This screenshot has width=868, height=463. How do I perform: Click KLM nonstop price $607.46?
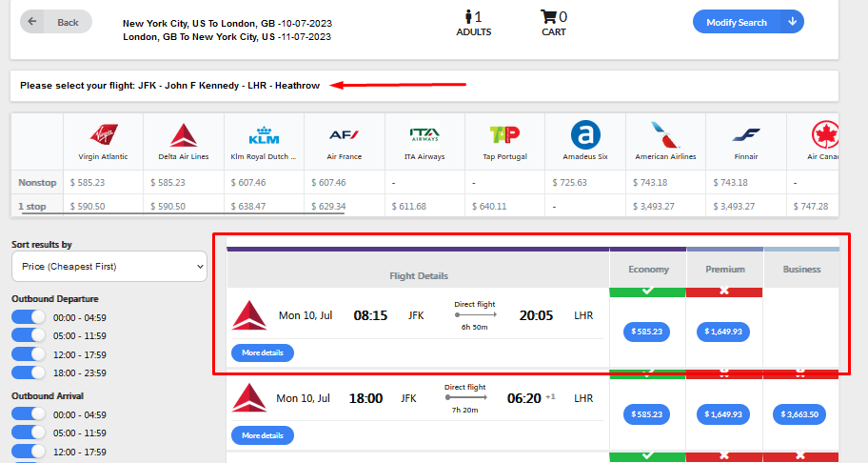point(248,182)
